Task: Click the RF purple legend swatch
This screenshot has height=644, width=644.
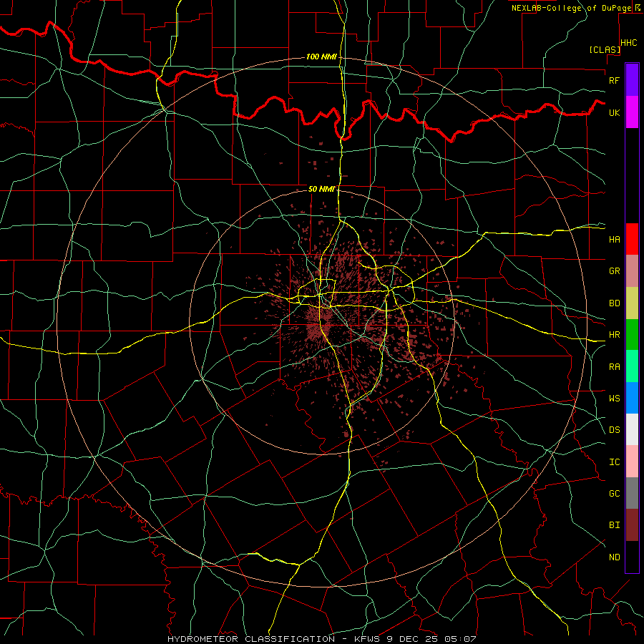Action: 632,80
